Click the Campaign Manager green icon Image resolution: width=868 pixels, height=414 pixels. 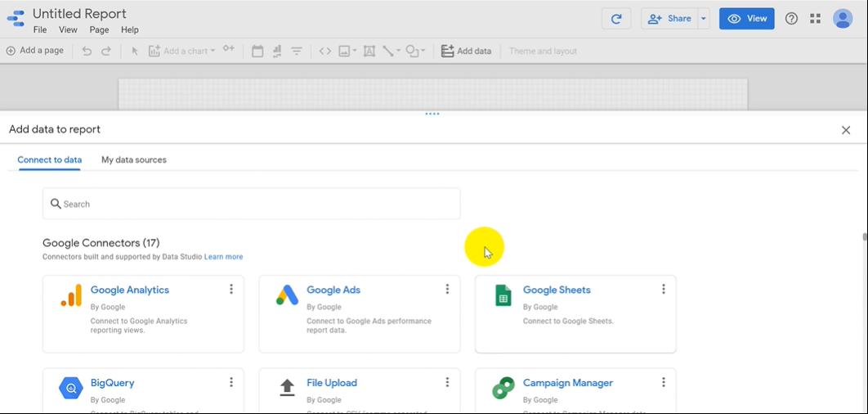pyautogui.click(x=503, y=388)
